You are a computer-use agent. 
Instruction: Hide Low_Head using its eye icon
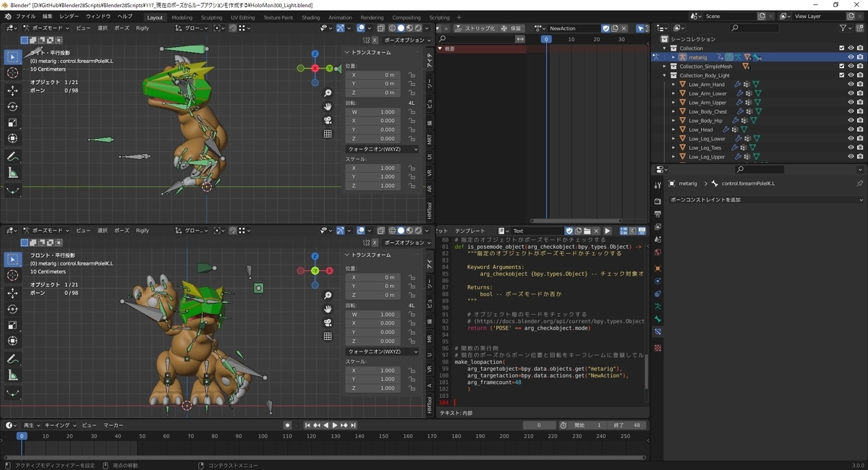851,129
